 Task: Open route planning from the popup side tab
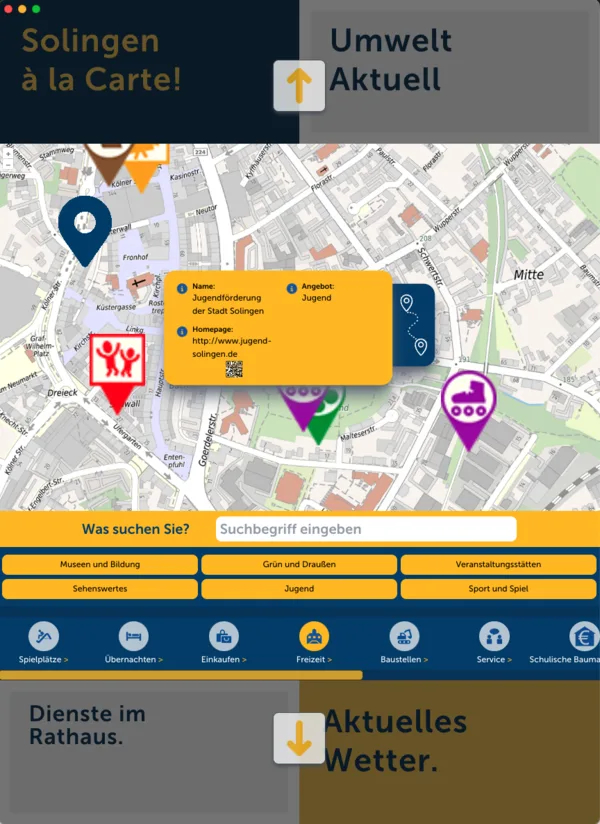(x=413, y=325)
